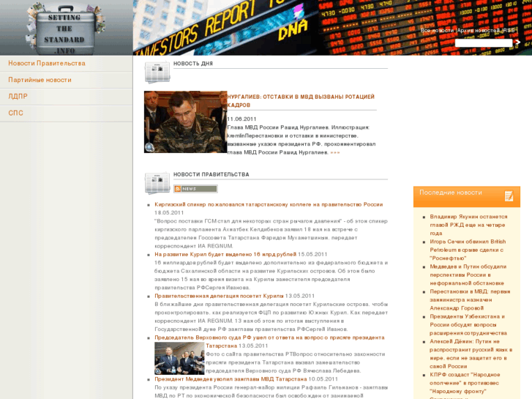Open the RSS News feed badge
532x399 pixels.
pos(195,189)
